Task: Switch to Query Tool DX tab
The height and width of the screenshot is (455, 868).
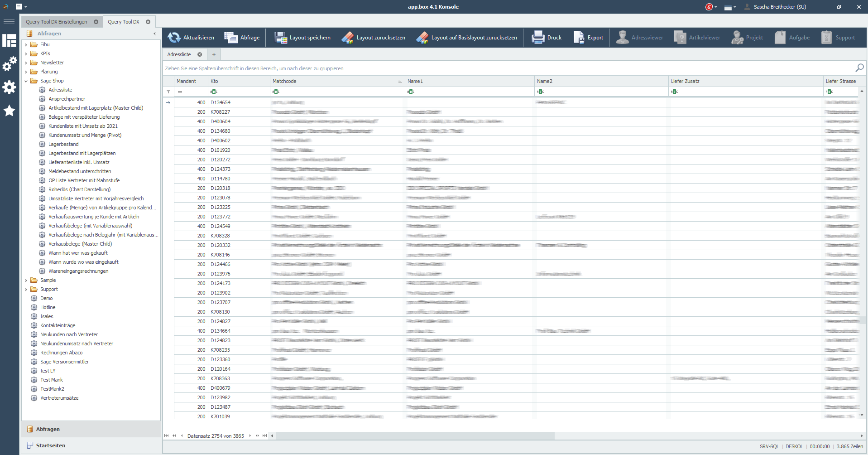Action: pyautogui.click(x=124, y=22)
